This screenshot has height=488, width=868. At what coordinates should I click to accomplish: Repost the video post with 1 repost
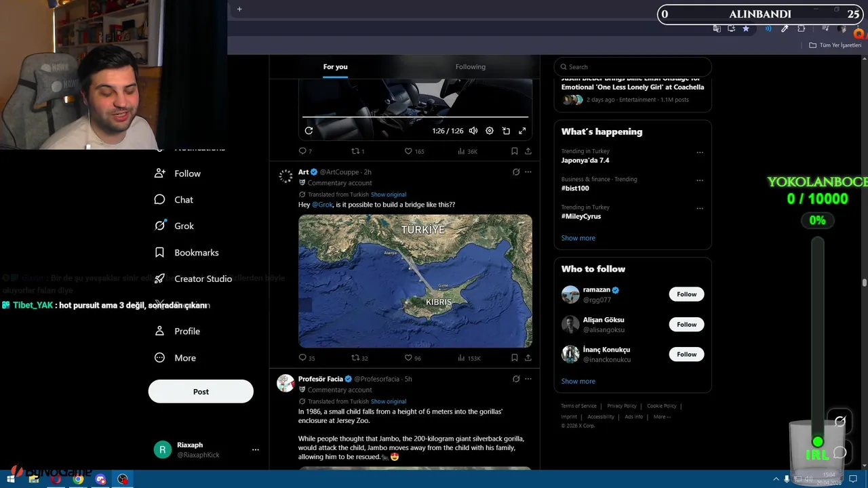click(x=357, y=151)
